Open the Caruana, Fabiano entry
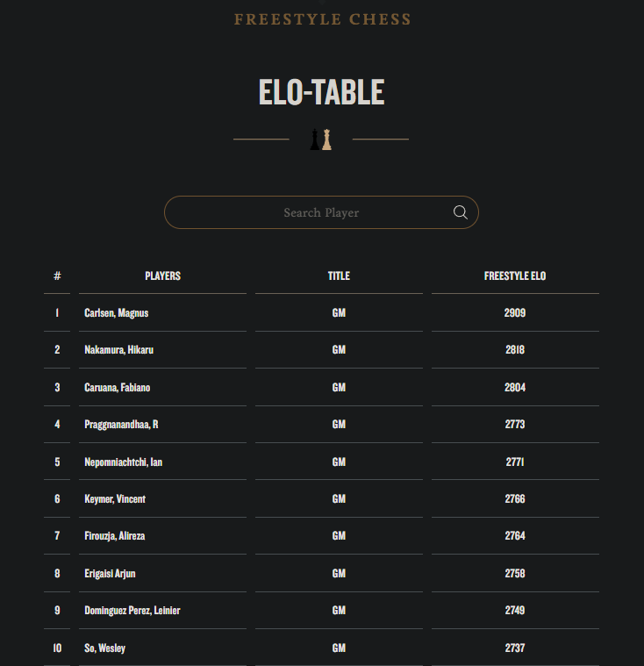This screenshot has width=644, height=666. coord(118,387)
